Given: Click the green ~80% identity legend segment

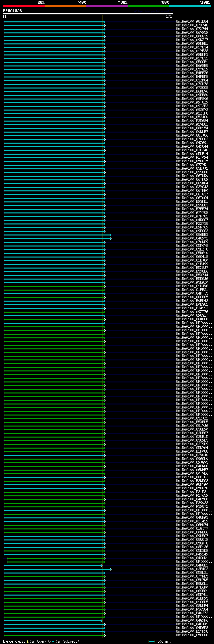Looking at the screenshot, I should [148, 6].
